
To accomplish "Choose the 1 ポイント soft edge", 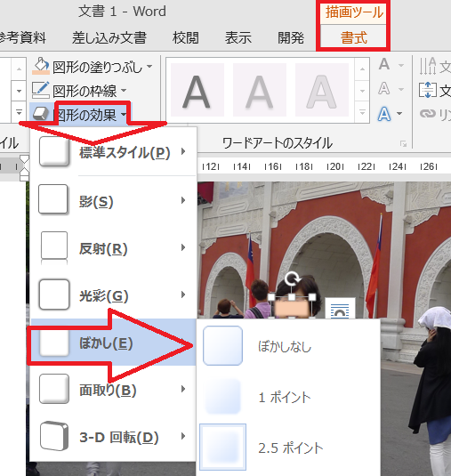I will coord(288,397).
